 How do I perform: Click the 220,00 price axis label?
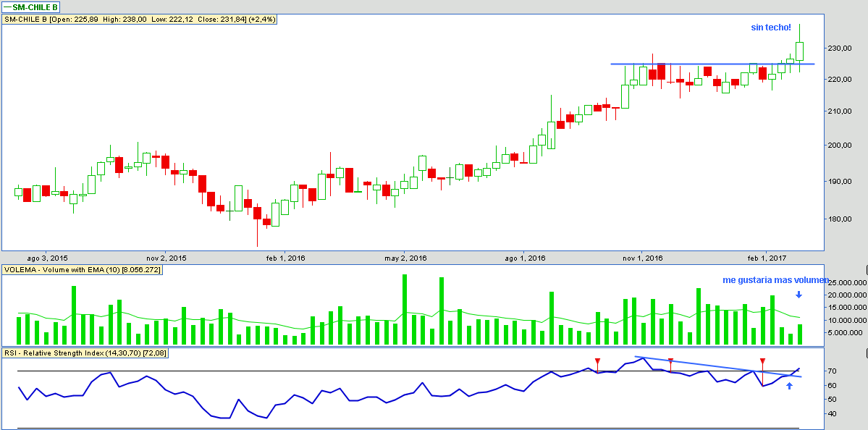(x=840, y=80)
